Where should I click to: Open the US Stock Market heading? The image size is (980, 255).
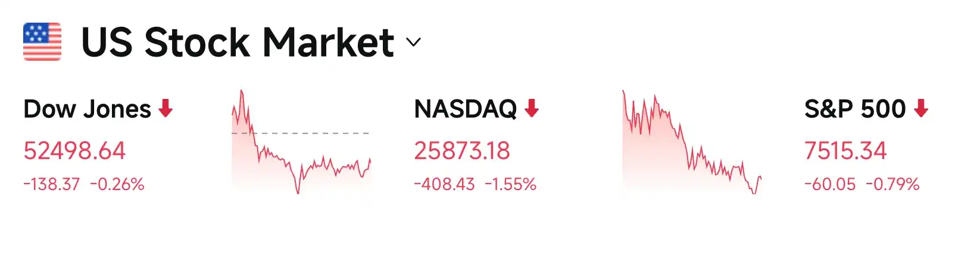238,42
